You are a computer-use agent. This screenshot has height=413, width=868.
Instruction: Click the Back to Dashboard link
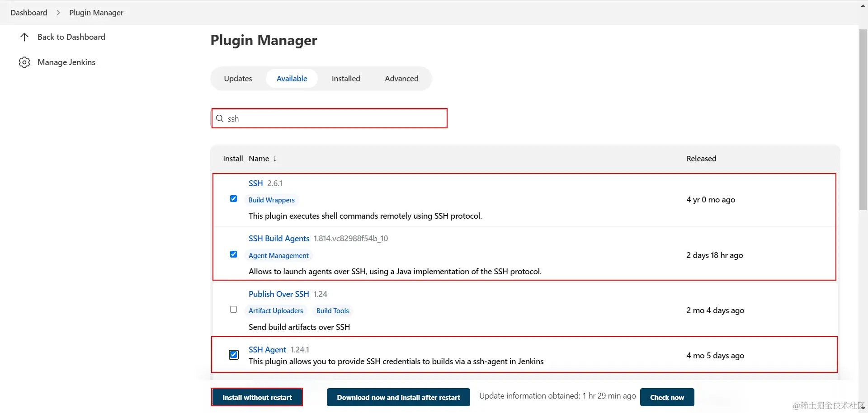click(x=71, y=37)
